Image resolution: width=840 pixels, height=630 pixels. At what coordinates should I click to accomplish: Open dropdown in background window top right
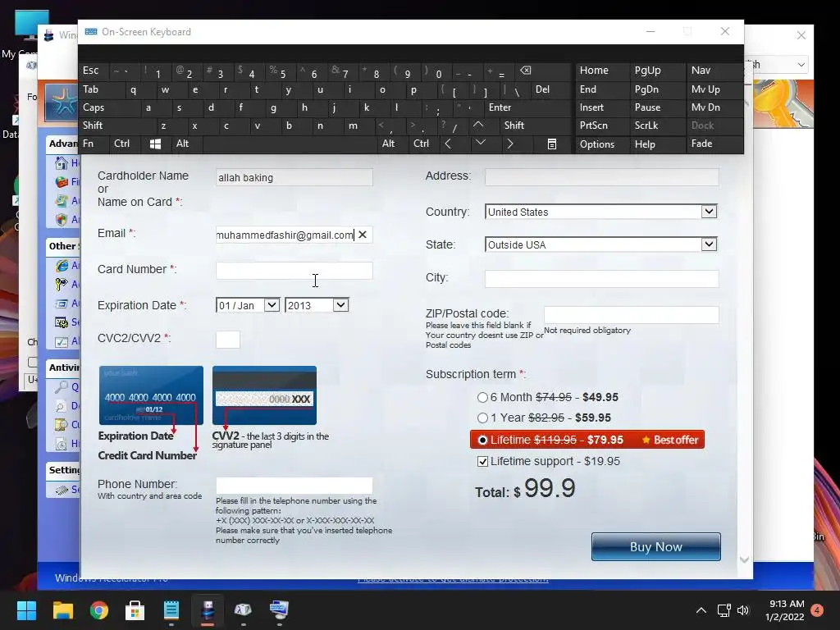click(801, 65)
